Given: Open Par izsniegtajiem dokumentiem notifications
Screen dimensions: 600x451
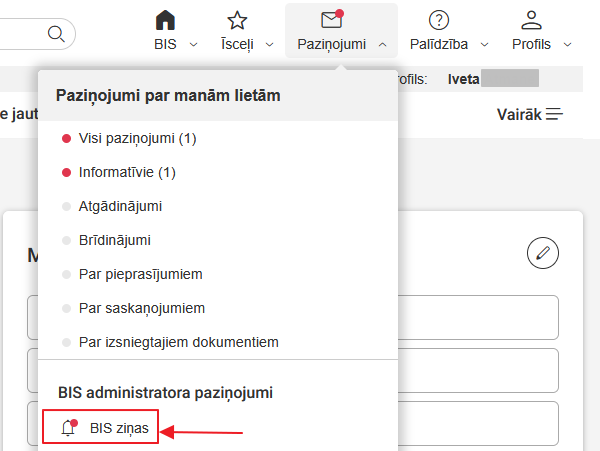Looking at the screenshot, I should click(178, 342).
